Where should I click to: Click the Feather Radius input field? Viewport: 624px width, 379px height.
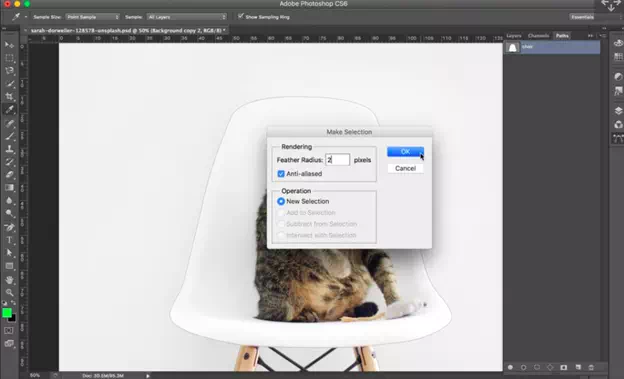coord(337,160)
